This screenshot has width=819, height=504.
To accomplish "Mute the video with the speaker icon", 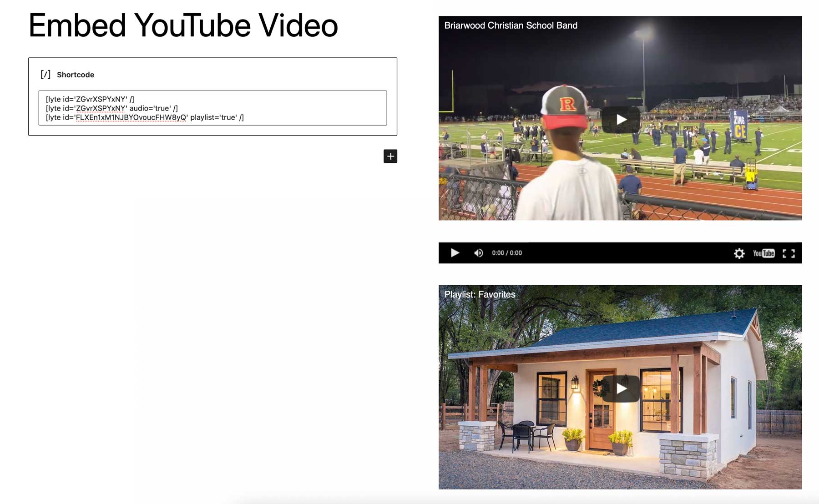I will point(478,253).
